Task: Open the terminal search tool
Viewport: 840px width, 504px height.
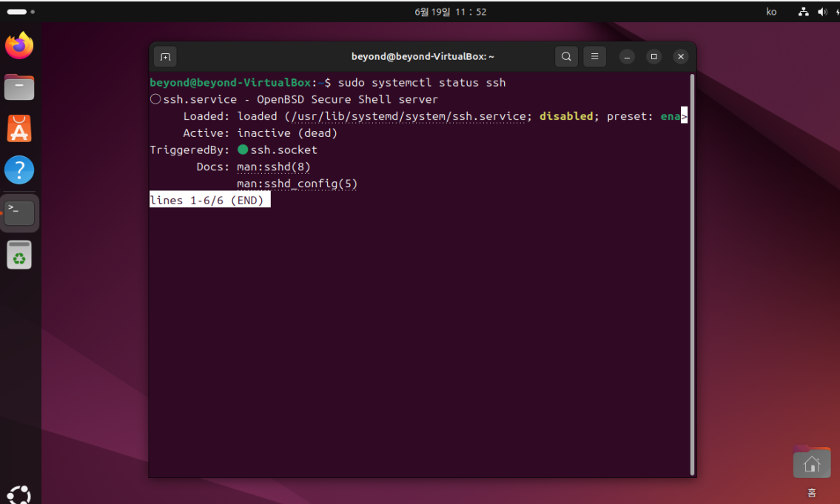Action: tap(566, 56)
